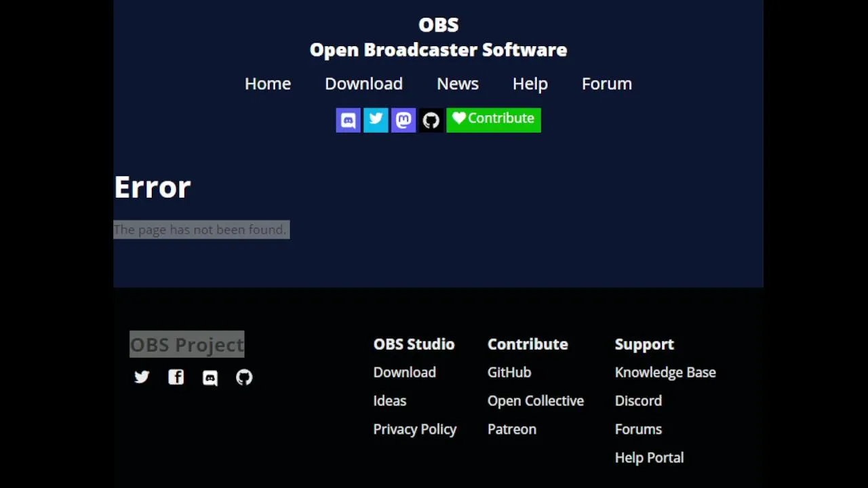Open Discord link under Support
The width and height of the screenshot is (868, 488).
(638, 401)
